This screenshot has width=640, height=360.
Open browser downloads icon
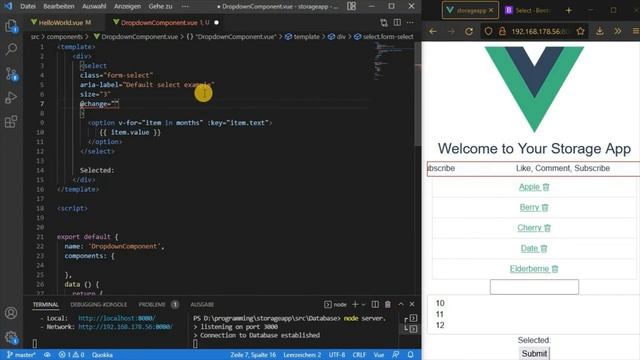600,31
